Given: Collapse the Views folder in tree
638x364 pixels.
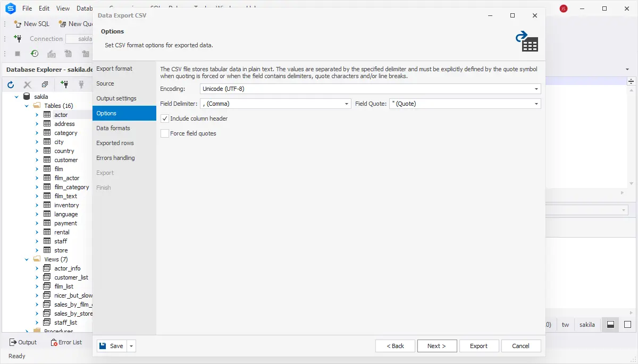Looking at the screenshot, I should (x=27, y=259).
